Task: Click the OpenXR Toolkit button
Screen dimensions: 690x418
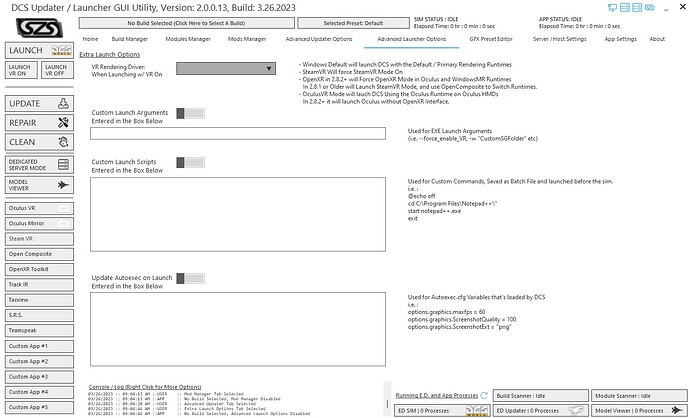Action: pos(39,269)
